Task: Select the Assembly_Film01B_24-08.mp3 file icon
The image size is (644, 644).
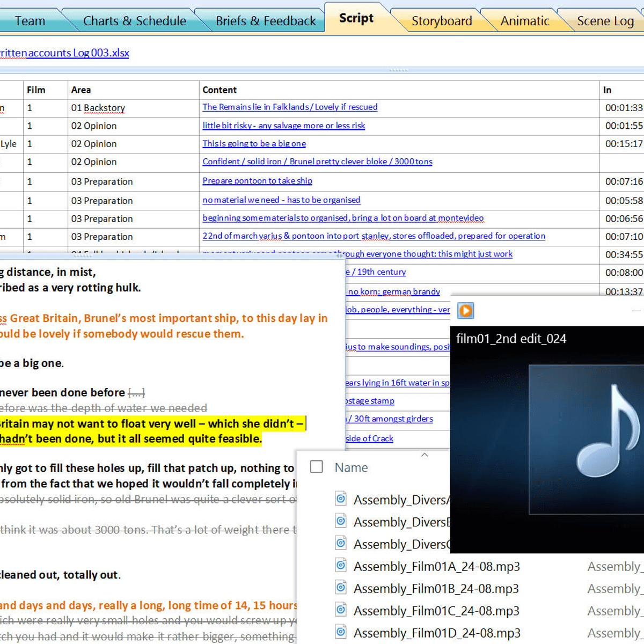Action: (x=340, y=588)
